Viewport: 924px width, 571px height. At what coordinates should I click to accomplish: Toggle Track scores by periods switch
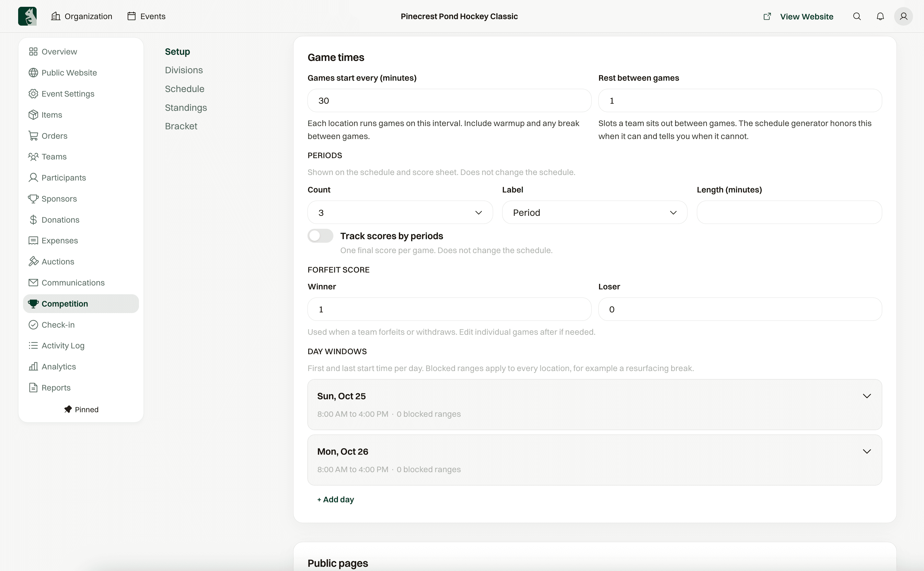tap(320, 236)
